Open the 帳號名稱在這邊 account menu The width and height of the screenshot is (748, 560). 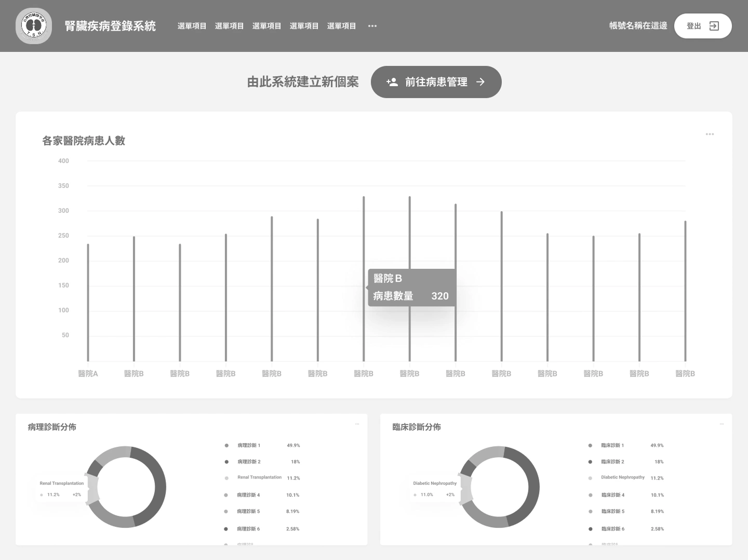pos(638,26)
